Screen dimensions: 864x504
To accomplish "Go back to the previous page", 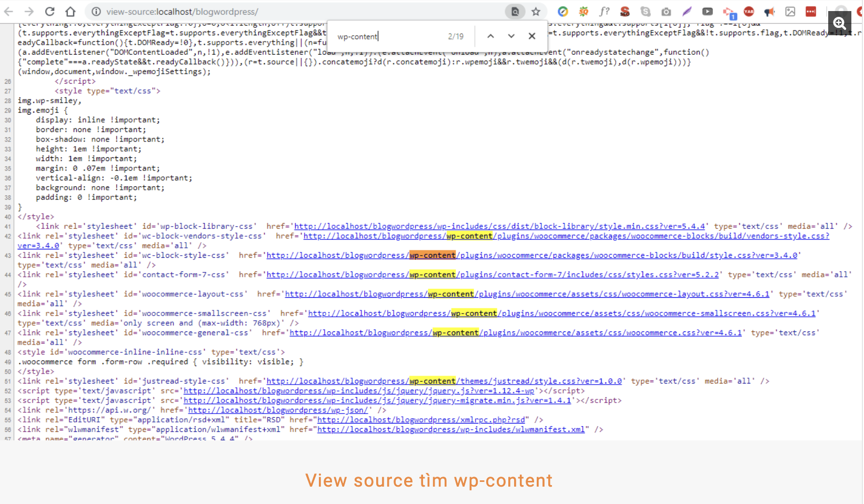I will 9,12.
